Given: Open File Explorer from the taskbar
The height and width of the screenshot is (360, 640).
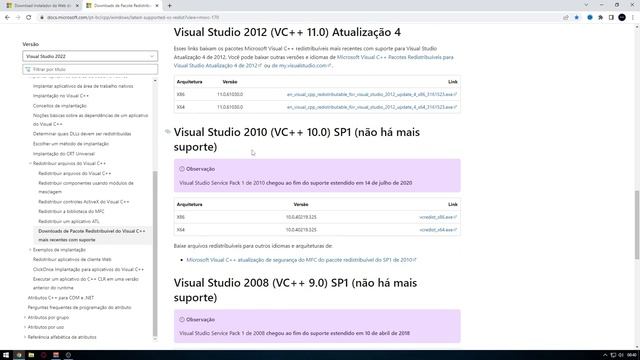Looking at the screenshot, I should 31,355.
